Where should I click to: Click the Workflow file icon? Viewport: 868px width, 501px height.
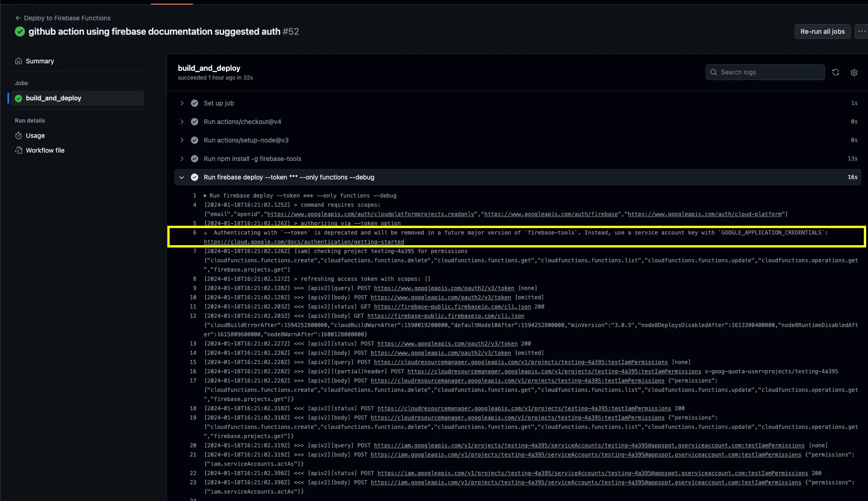[18, 150]
